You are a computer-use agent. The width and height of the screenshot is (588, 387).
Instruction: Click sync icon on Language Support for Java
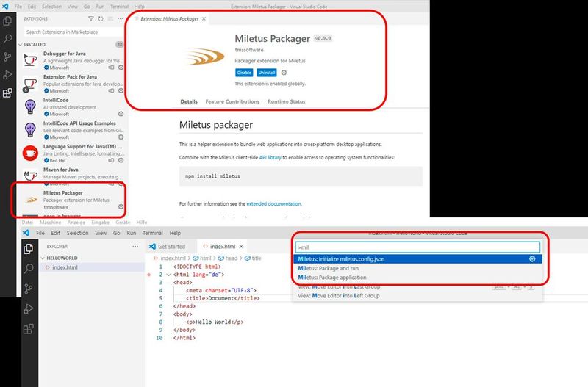coord(112,160)
